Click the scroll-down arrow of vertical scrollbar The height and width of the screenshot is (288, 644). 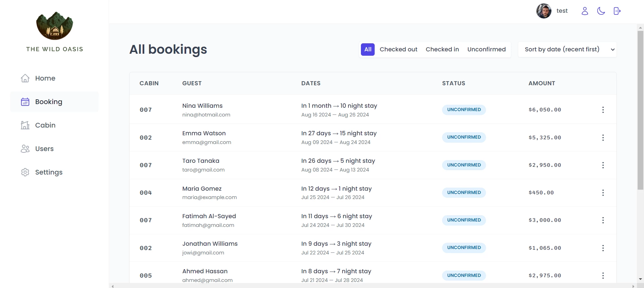click(x=640, y=279)
